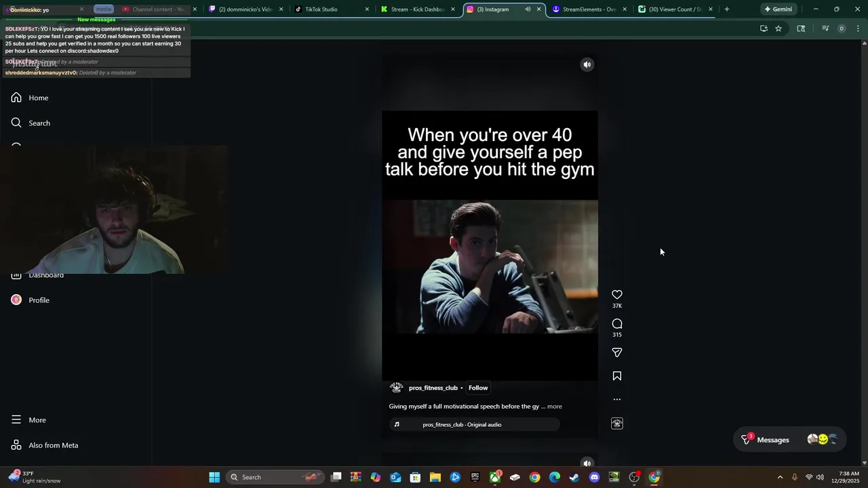Image resolution: width=868 pixels, height=488 pixels.
Task: Launch WinRAR from the taskbar
Action: coord(355,477)
